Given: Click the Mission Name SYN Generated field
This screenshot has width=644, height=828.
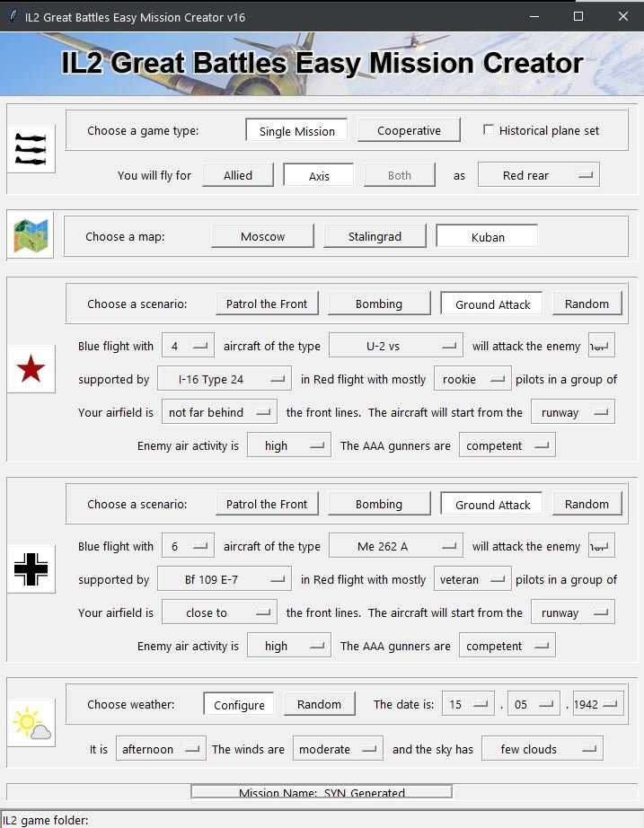Looking at the screenshot, I should (322, 791).
